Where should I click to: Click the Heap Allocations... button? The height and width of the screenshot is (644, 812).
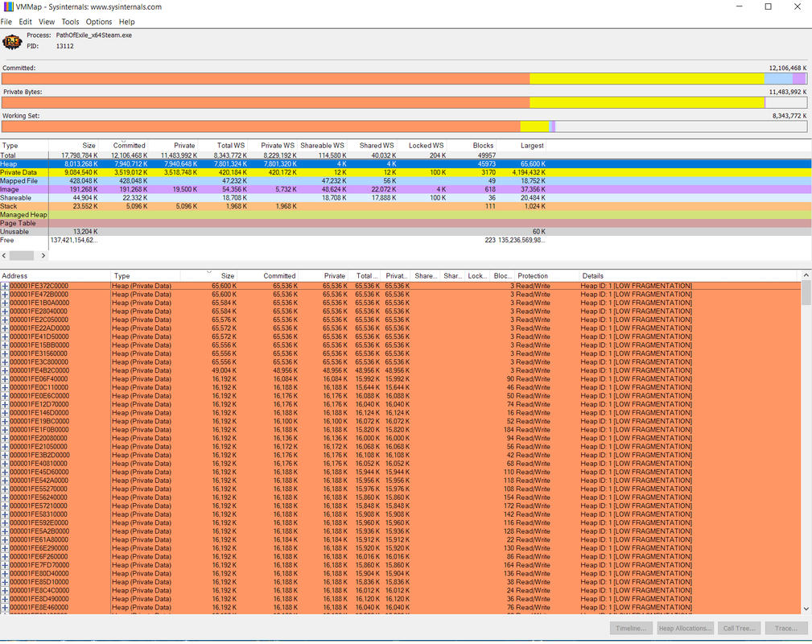click(x=685, y=629)
